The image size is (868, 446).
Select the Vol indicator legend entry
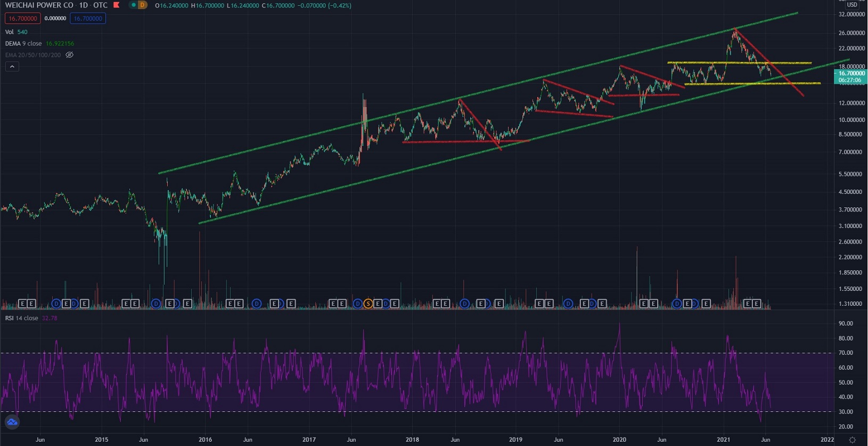(x=10, y=32)
